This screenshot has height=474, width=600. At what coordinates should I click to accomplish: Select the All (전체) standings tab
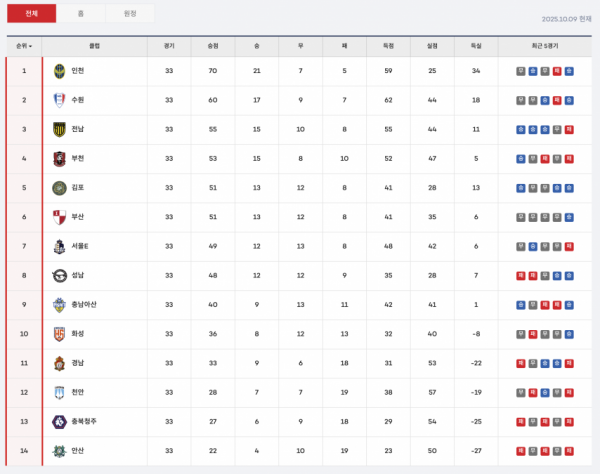coord(31,13)
